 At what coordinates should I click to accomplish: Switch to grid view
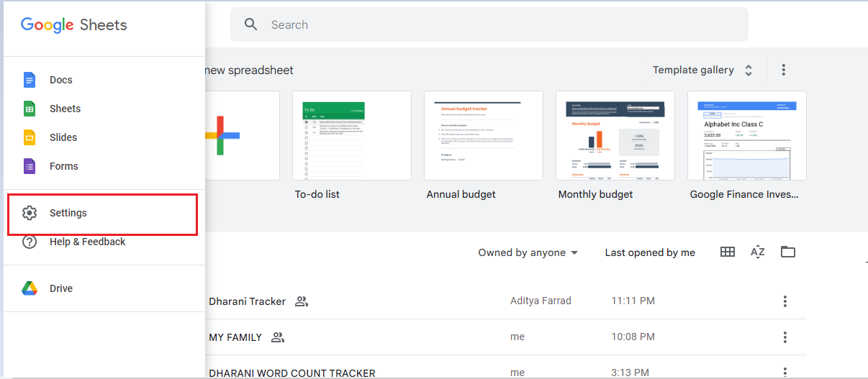(x=728, y=252)
